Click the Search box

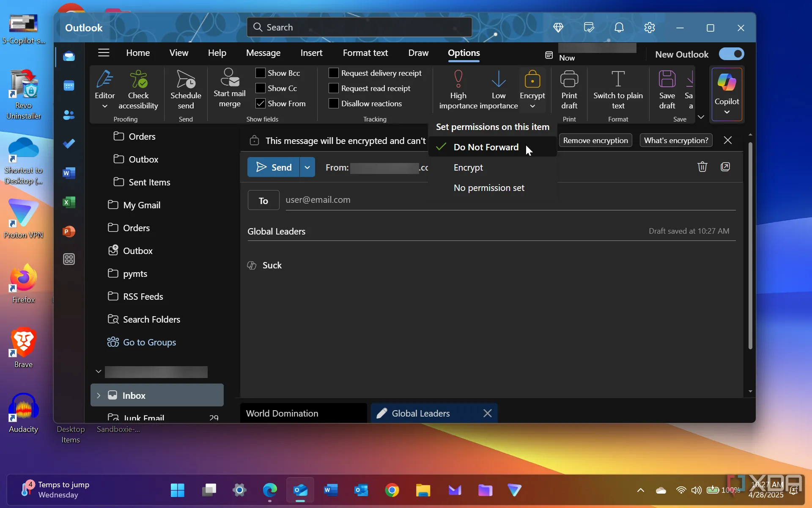point(359,28)
